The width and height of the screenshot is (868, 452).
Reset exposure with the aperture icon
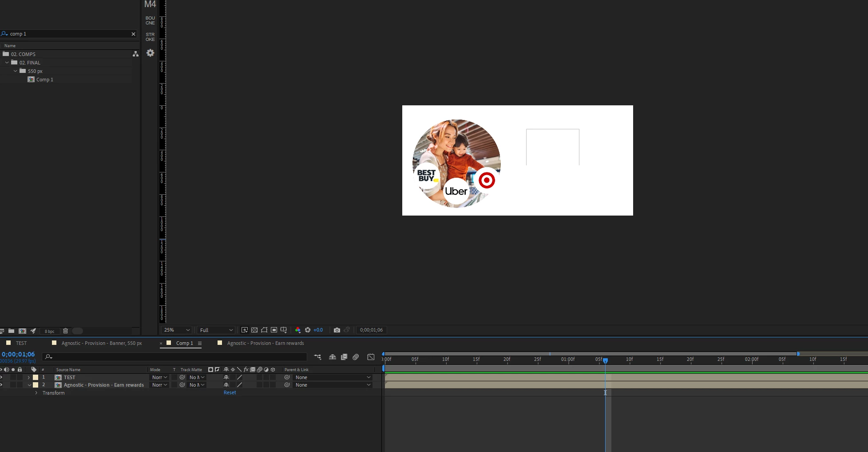[x=308, y=330]
